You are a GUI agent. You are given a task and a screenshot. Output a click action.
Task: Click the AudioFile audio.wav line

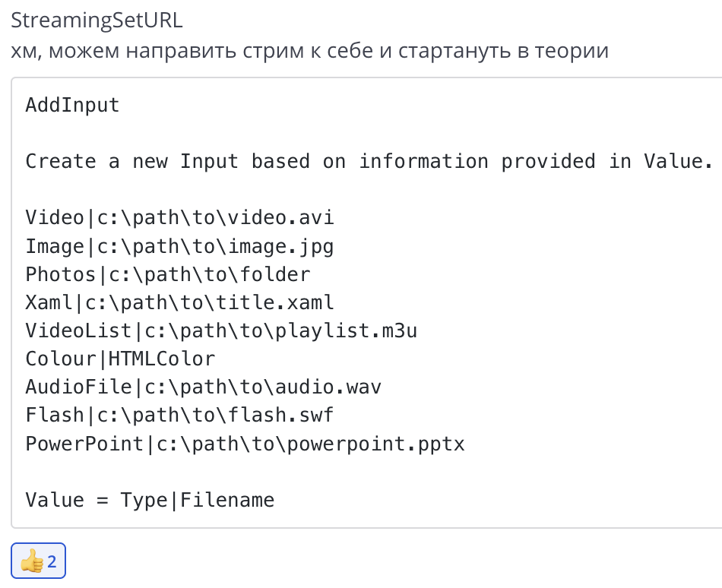(203, 387)
